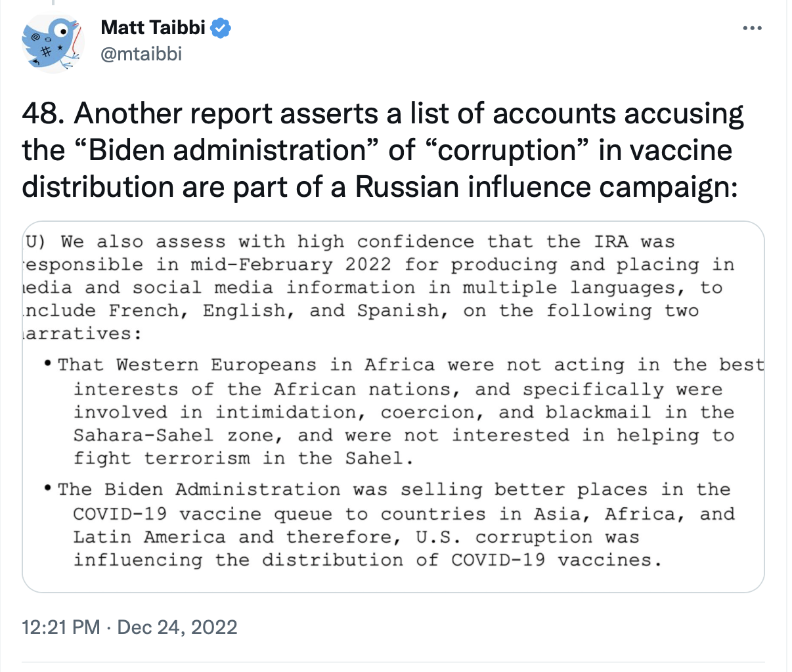Open the 12:21 PM timestamp link

pyautogui.click(x=61, y=627)
